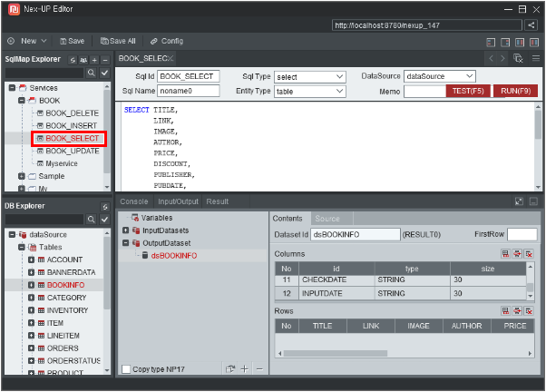Click the share icon beside the URL field
The image size is (546, 392).
tap(531, 25)
